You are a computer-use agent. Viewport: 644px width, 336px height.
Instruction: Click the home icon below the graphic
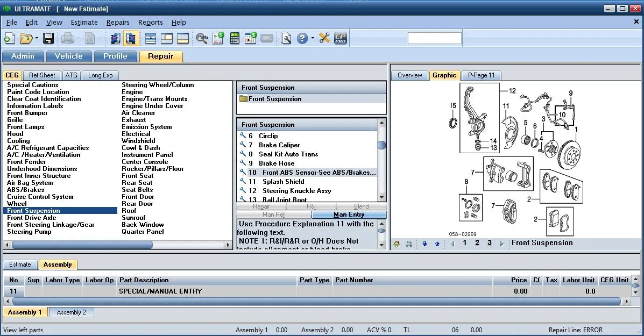pyautogui.click(x=397, y=244)
